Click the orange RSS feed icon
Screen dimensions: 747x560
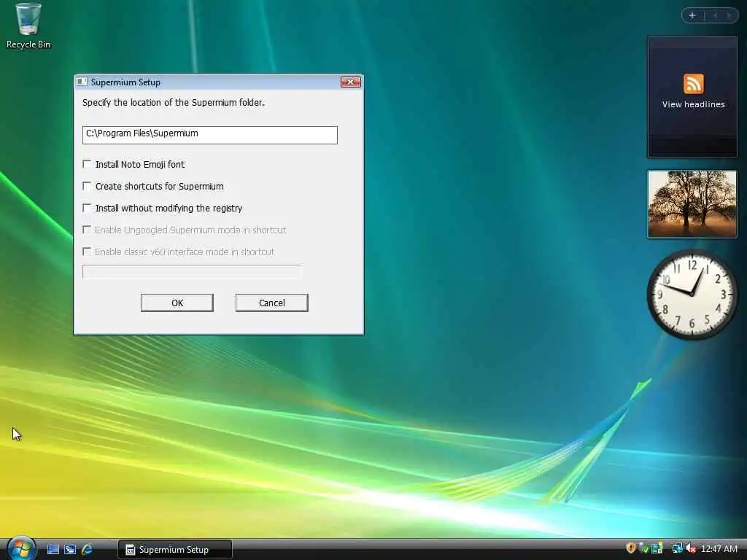693,84
